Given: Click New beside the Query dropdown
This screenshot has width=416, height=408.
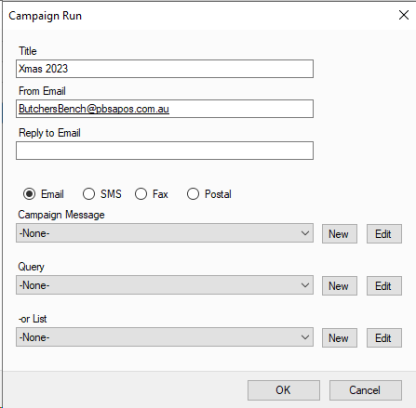Looking at the screenshot, I should (339, 286).
